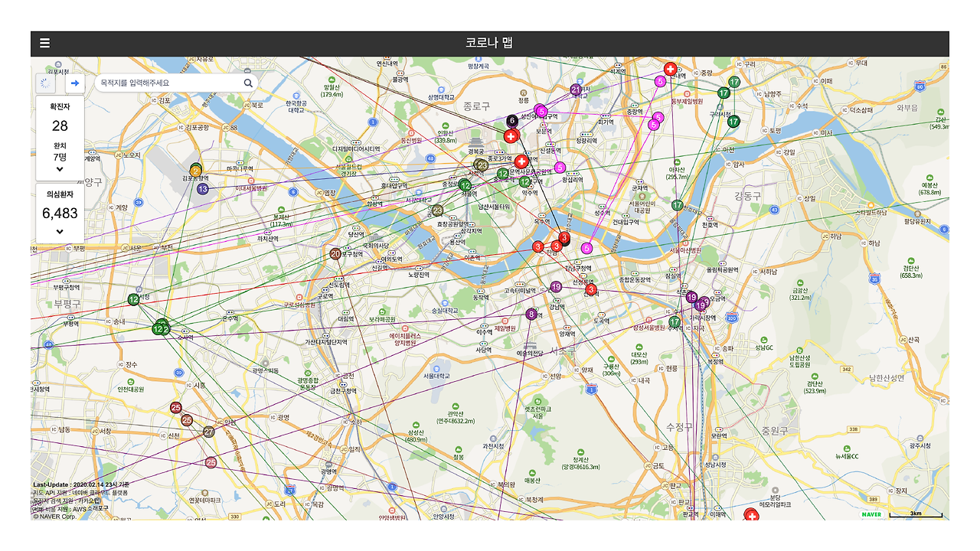Open the hamburger menu in the header
980x551 pixels.
point(45,44)
